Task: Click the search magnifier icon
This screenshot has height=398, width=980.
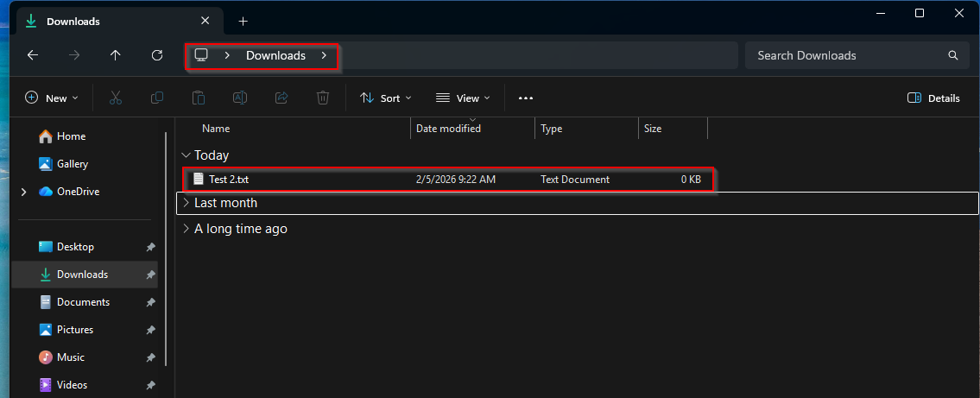Action: coord(953,55)
